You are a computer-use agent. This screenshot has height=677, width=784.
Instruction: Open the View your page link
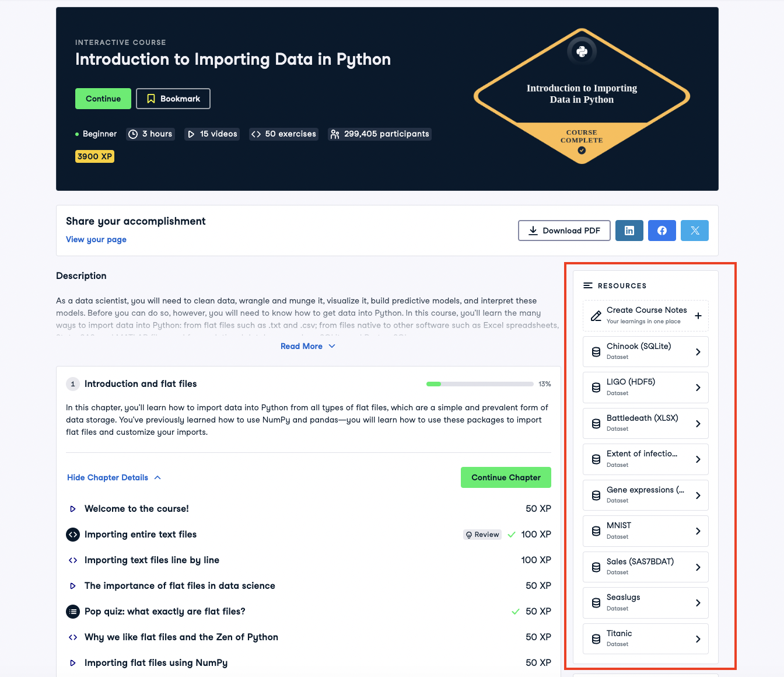click(96, 239)
